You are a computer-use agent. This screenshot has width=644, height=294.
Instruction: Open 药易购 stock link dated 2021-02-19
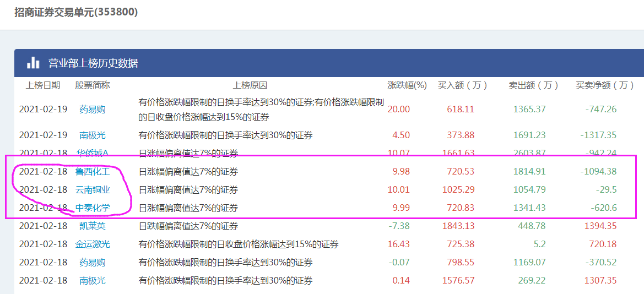click(93, 109)
